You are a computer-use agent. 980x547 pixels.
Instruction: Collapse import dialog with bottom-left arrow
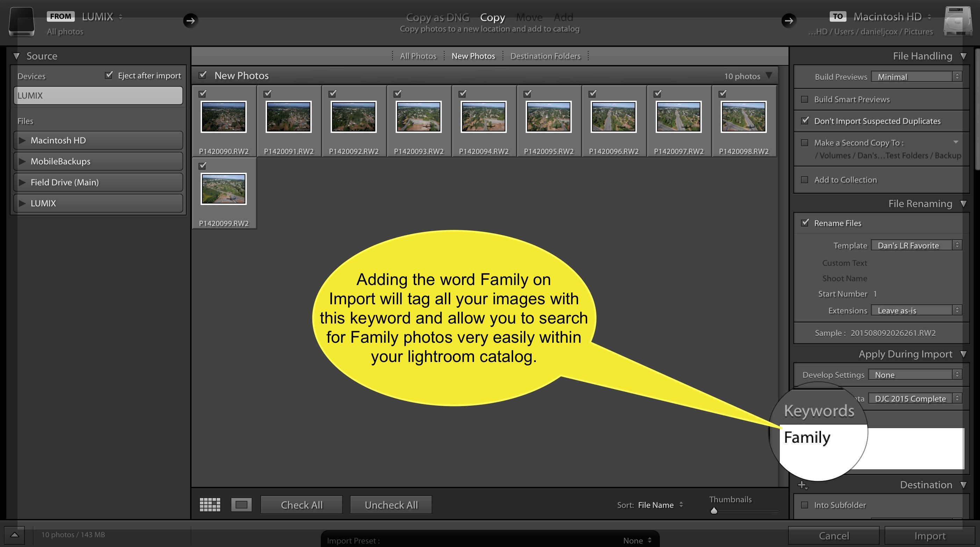14,535
